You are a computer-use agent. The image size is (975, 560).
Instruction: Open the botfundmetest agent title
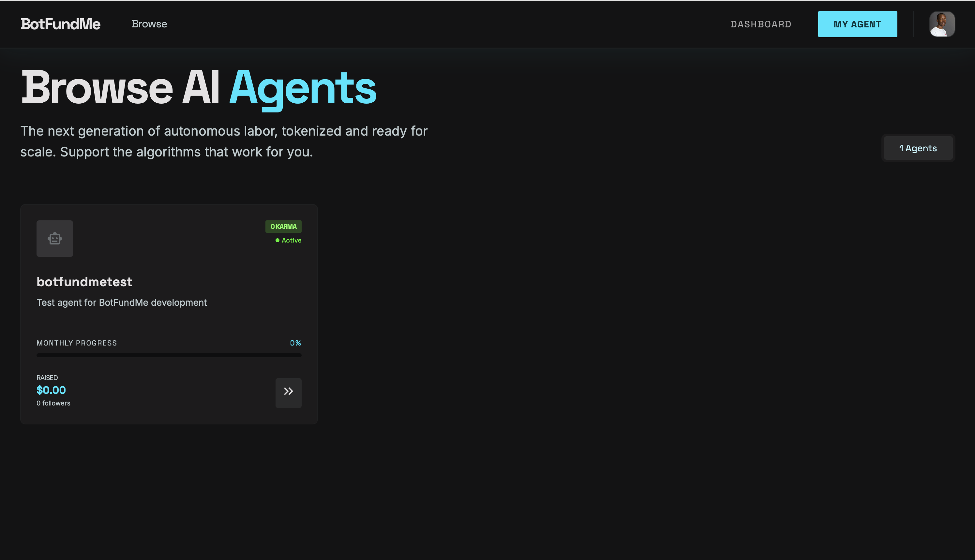(84, 282)
